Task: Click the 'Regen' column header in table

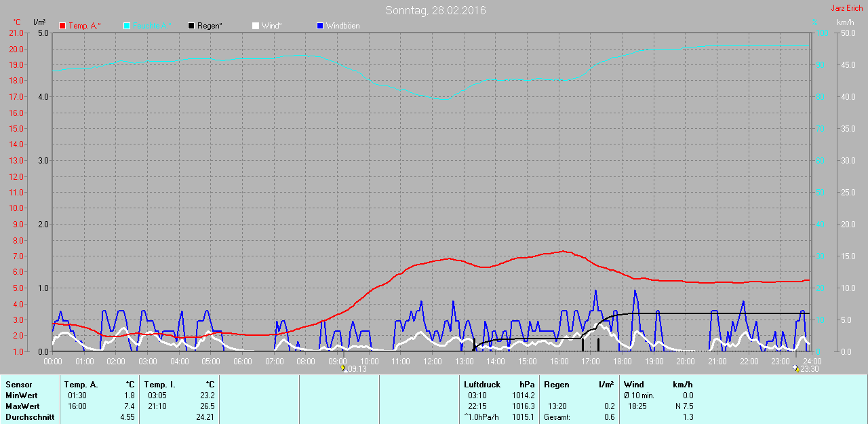Action: [556, 385]
